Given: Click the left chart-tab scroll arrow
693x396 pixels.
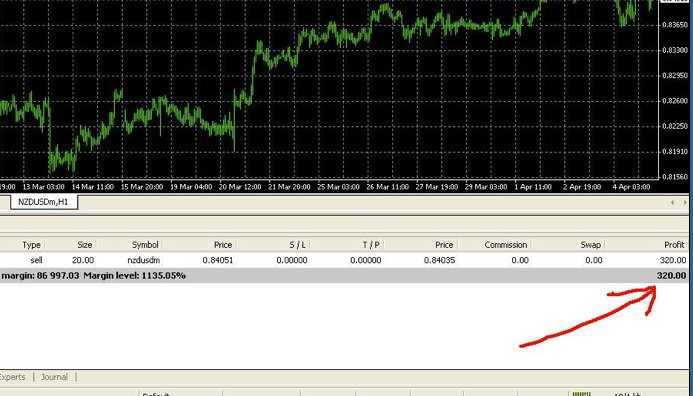Looking at the screenshot, I should pyautogui.click(x=672, y=202).
